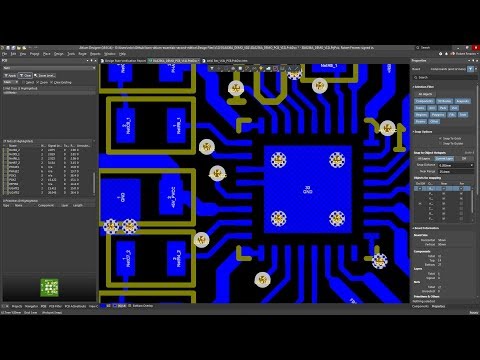Switch to the PCB Filter panel tab
The image size is (480, 360).
coord(55,306)
